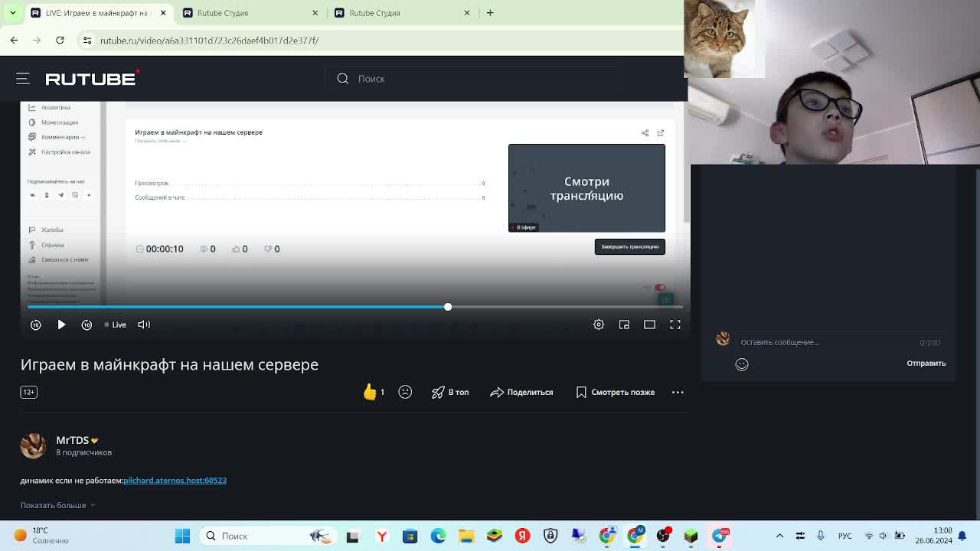Screen dimensions: 980x551
Task: Open MrTDS channel avatar
Action: 33,445
